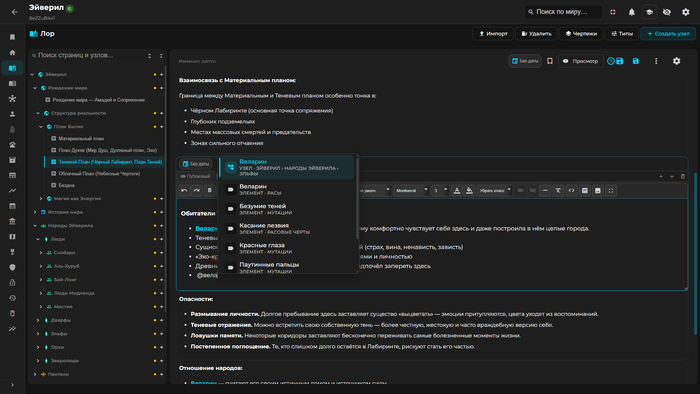This screenshot has height=394, width=700.
Task: Open the calendar icon in left sidebar
Action: click(x=12, y=206)
